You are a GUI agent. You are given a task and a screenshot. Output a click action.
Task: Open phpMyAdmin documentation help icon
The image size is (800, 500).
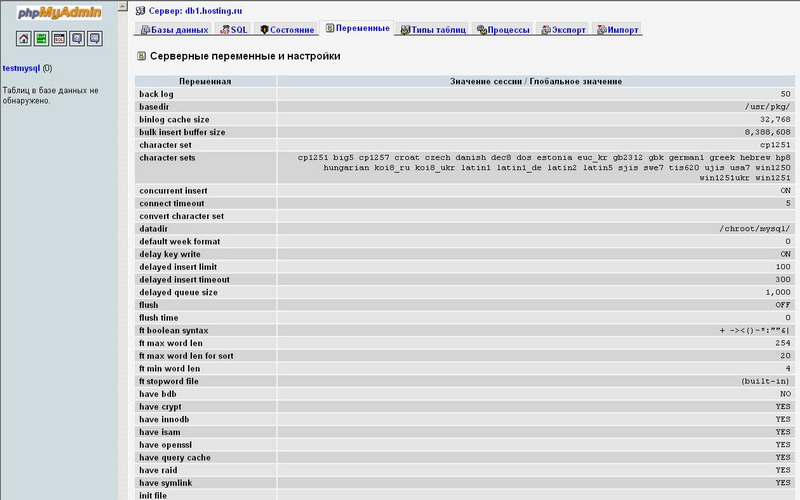77,39
